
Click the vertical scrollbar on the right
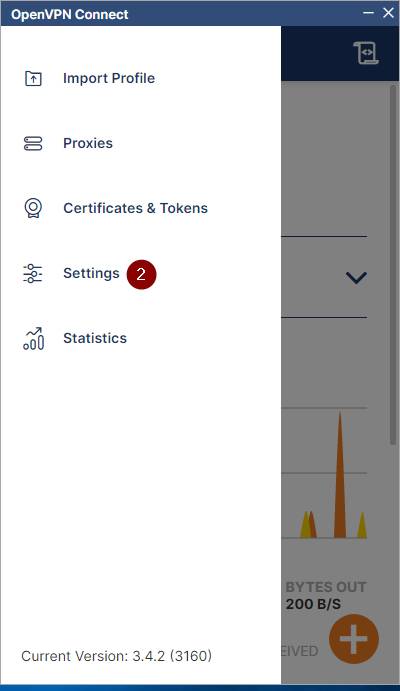(393, 264)
